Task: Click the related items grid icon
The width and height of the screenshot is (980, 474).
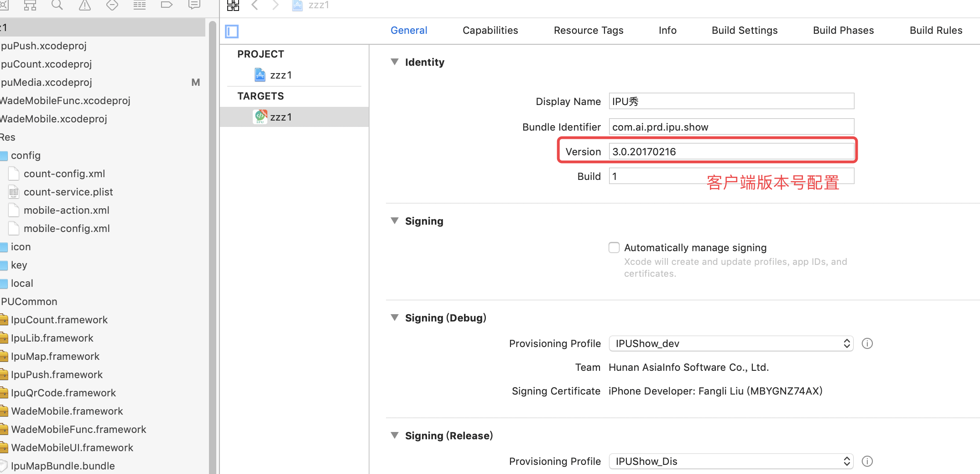Action: click(x=233, y=5)
